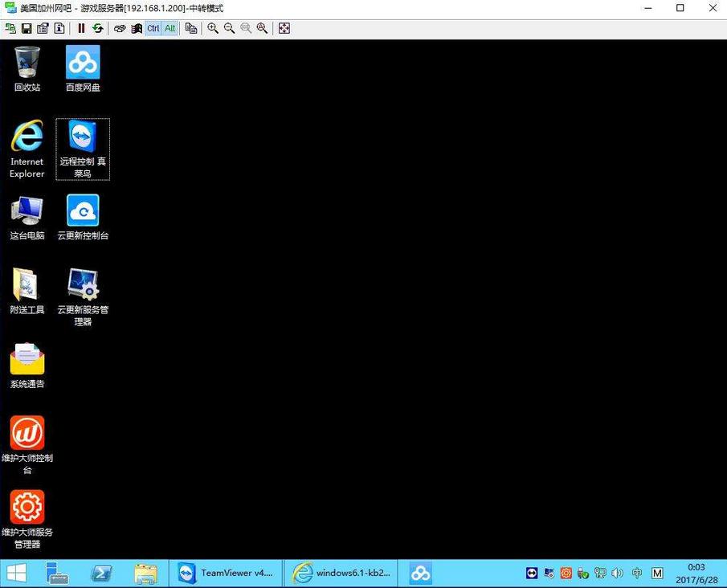Zoom in with the plus magnifier icon
727x588 pixels.
click(x=213, y=28)
